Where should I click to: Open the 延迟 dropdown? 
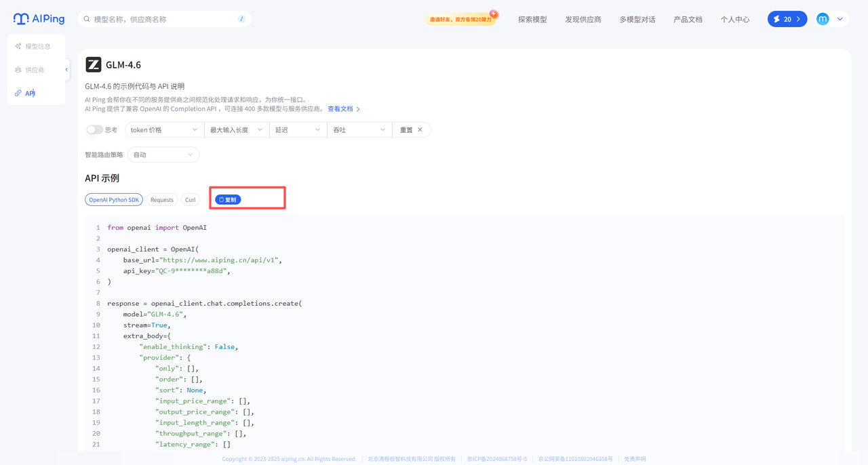[x=298, y=129]
